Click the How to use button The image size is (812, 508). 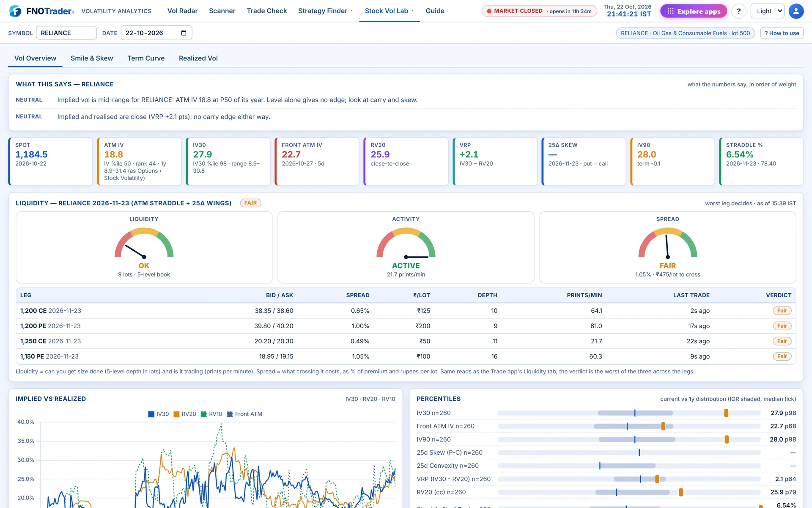click(782, 33)
